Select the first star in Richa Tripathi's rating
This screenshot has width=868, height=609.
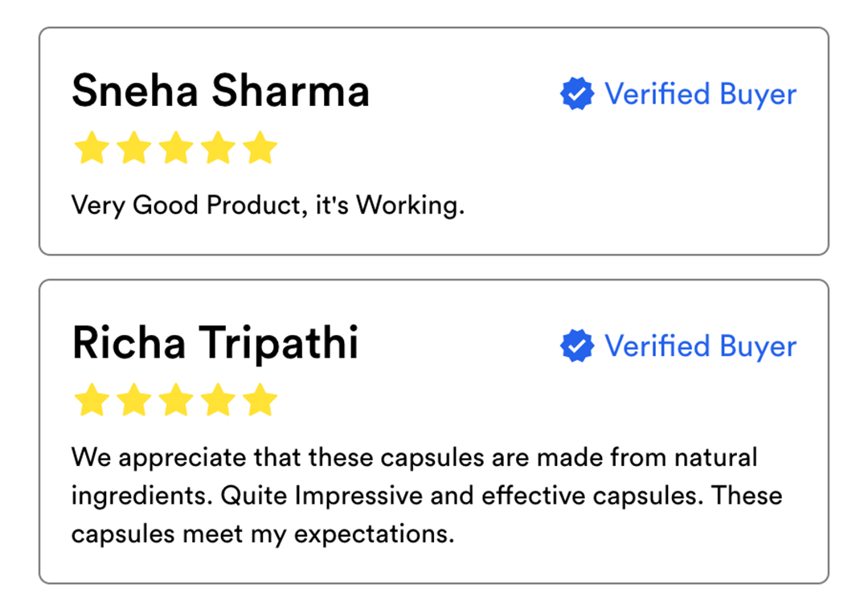pos(92,400)
